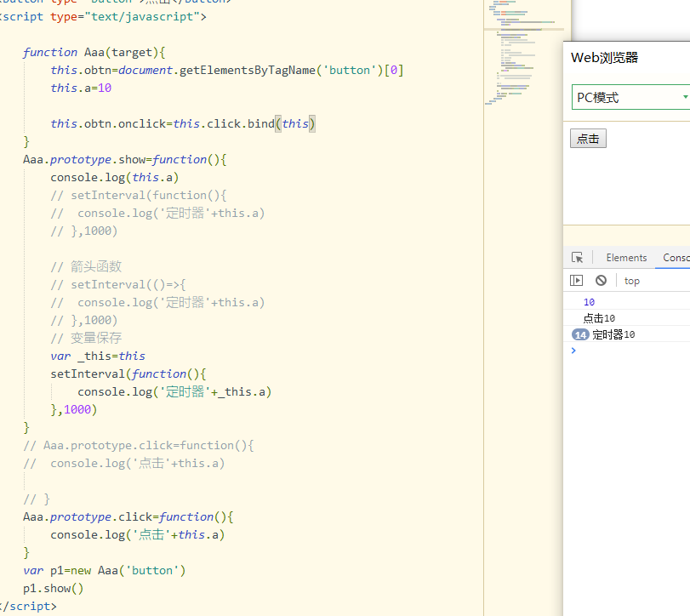The width and height of the screenshot is (690, 616).
Task: Click the 点击 button in the preview
Action: point(588,139)
